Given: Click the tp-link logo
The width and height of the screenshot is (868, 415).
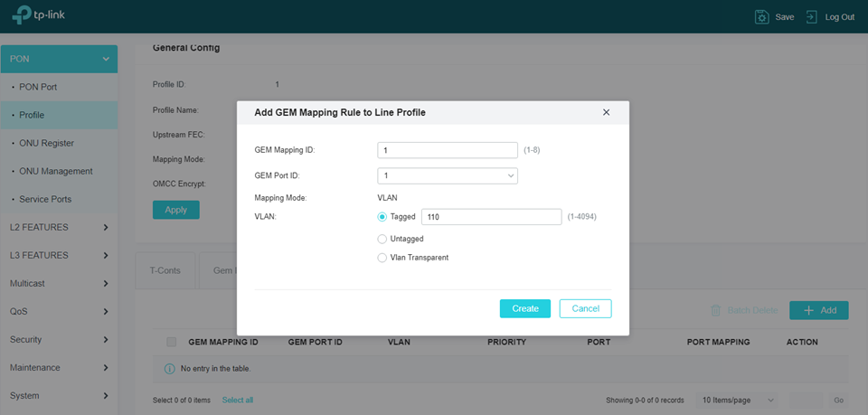Looking at the screenshot, I should (x=44, y=17).
